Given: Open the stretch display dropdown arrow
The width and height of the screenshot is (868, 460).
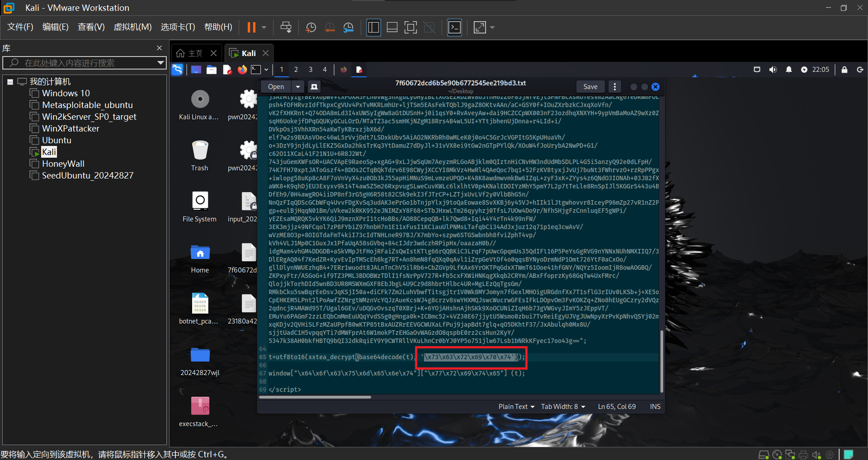Looking at the screenshot, I should coord(492,28).
